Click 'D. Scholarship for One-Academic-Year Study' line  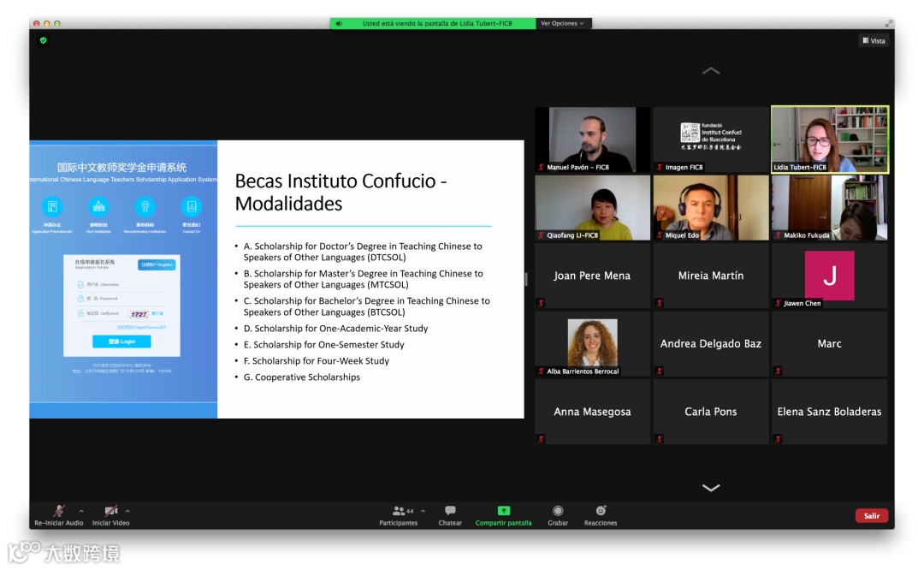pyautogui.click(x=336, y=329)
